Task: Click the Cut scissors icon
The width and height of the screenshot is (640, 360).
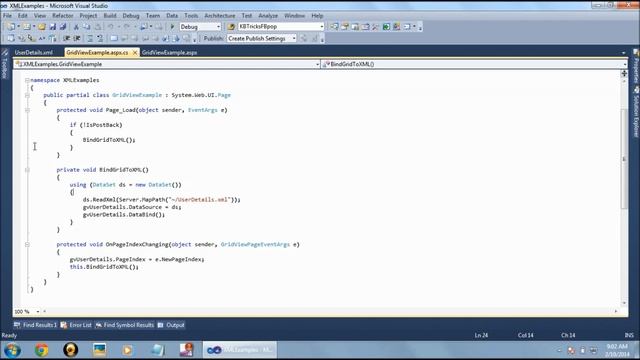Action: tap(76, 27)
